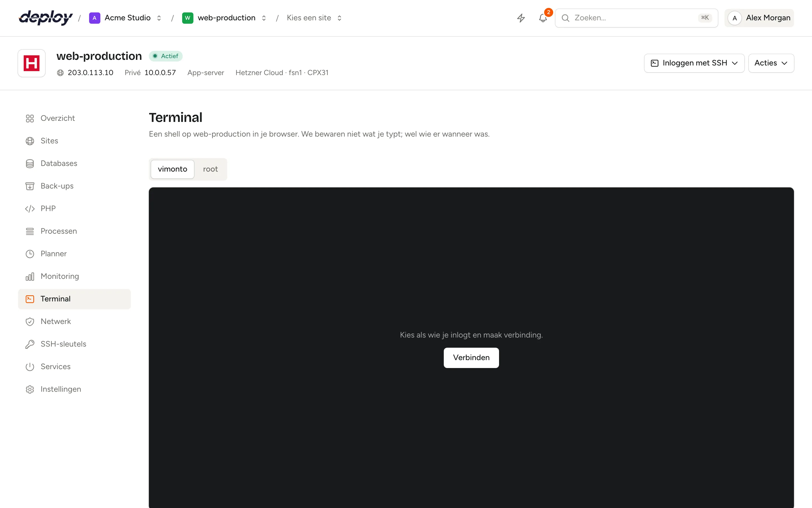The image size is (812, 508).
Task: Click the Actief status badge
Action: [x=166, y=56]
